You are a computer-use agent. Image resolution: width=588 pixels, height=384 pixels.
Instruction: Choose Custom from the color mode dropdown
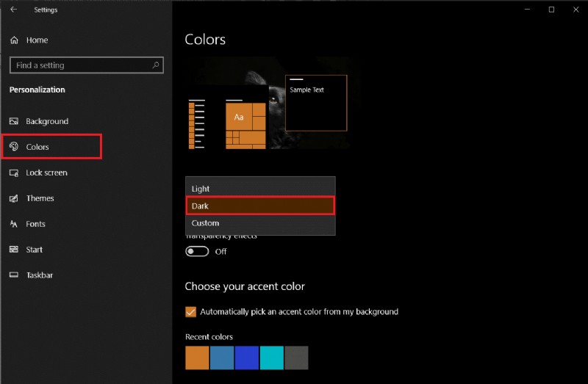tap(260, 223)
